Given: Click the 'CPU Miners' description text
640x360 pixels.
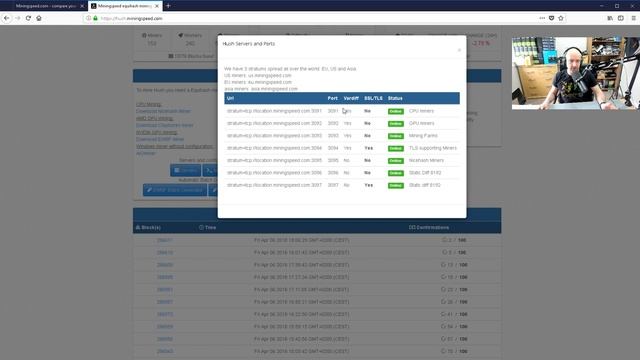Looking at the screenshot, I should (x=421, y=111).
